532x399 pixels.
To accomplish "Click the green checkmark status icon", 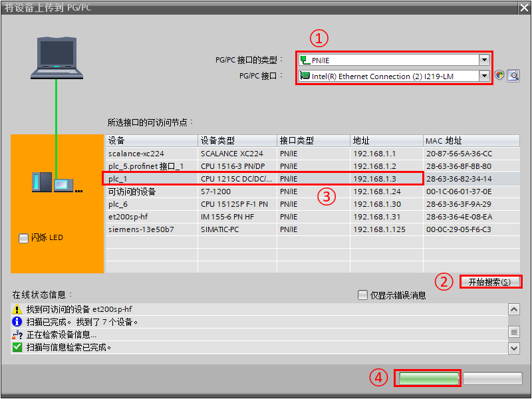I will click(x=17, y=347).
